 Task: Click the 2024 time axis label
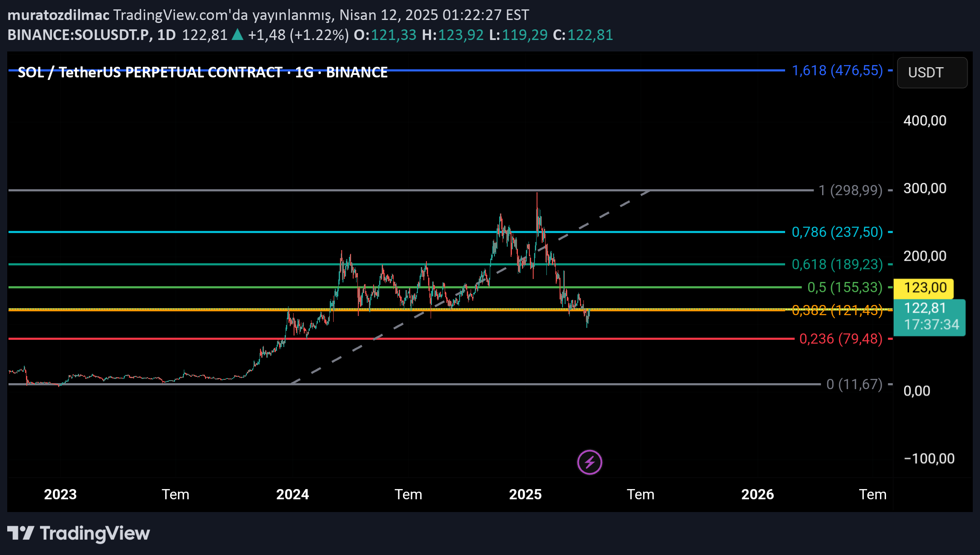click(292, 494)
